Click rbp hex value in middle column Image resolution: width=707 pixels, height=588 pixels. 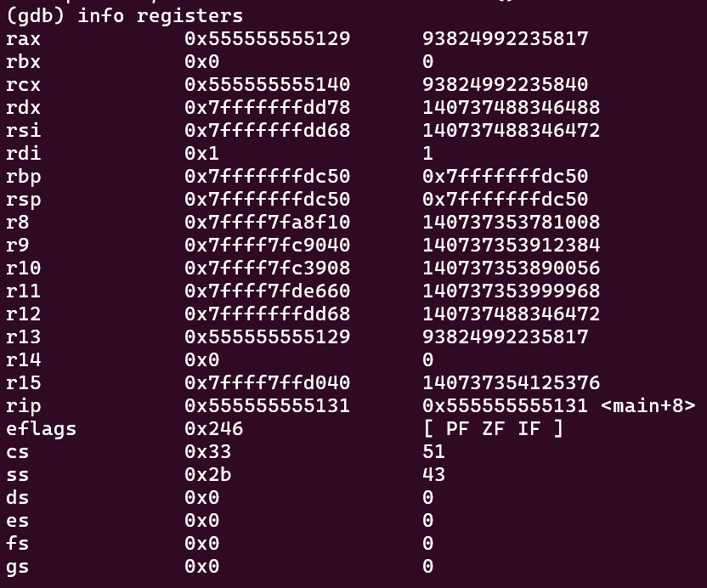point(268,176)
